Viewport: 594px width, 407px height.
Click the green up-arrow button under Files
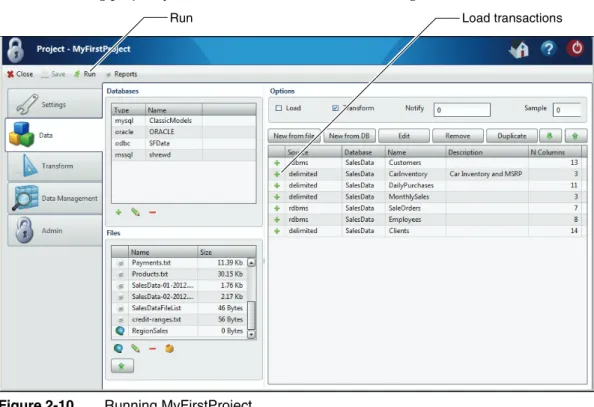pos(122,366)
